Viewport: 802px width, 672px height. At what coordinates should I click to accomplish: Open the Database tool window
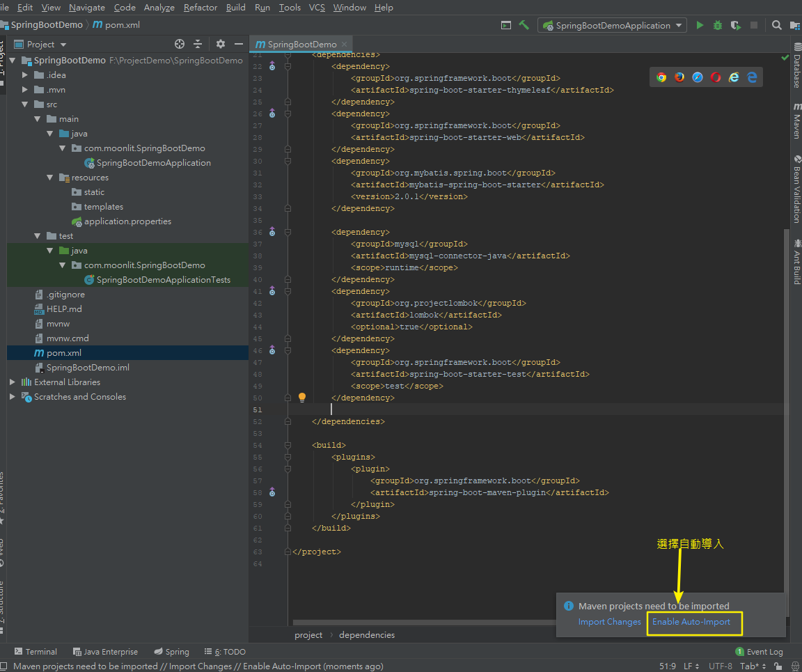797,66
